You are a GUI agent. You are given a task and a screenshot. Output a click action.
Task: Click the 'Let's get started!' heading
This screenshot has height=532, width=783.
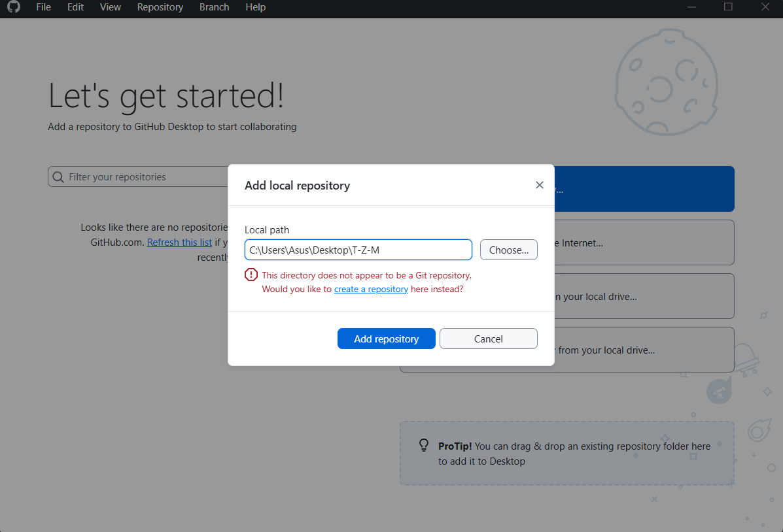[166, 96]
